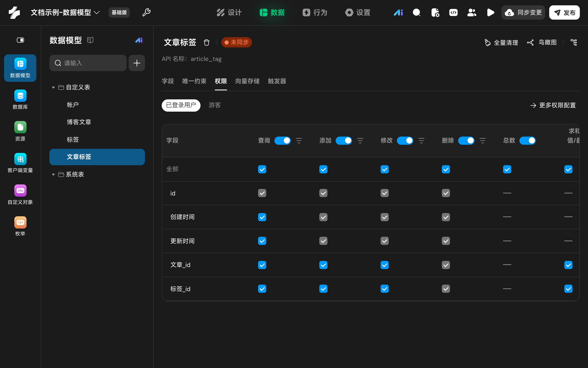Uncheck 修改 checkbox for 文章_id
Screen dimensions: 588x368
[x=384, y=265]
